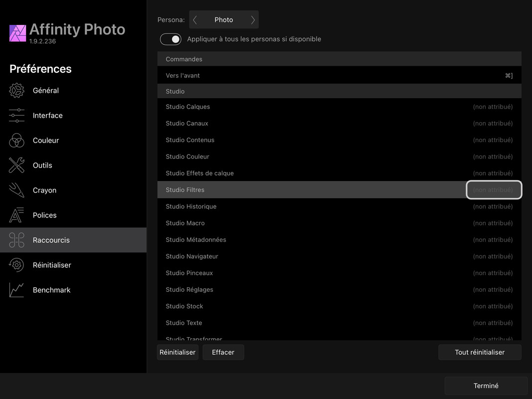Screen dimensions: 532x399
Task: Switch to the Outils preferences
Action: click(73, 165)
